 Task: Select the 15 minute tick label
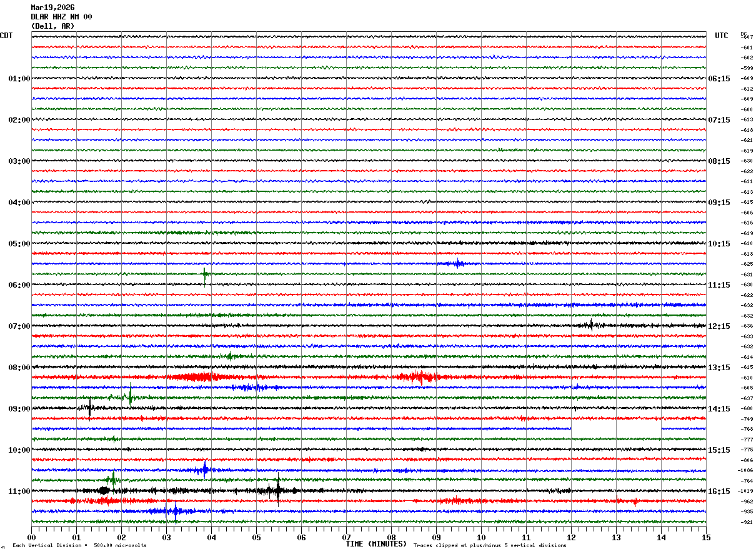click(706, 537)
